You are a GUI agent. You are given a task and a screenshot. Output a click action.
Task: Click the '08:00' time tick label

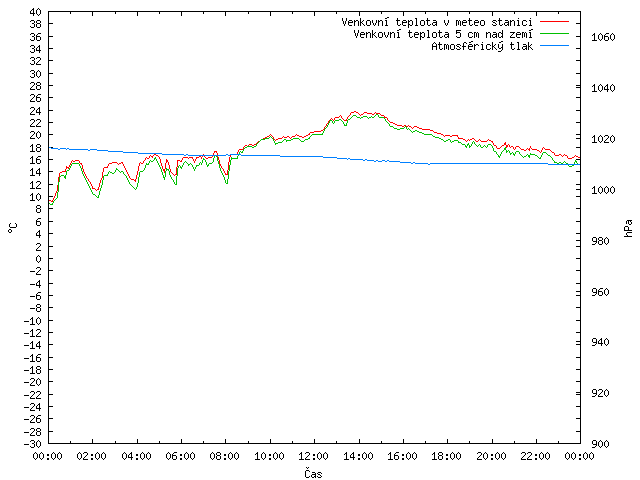click(x=225, y=456)
